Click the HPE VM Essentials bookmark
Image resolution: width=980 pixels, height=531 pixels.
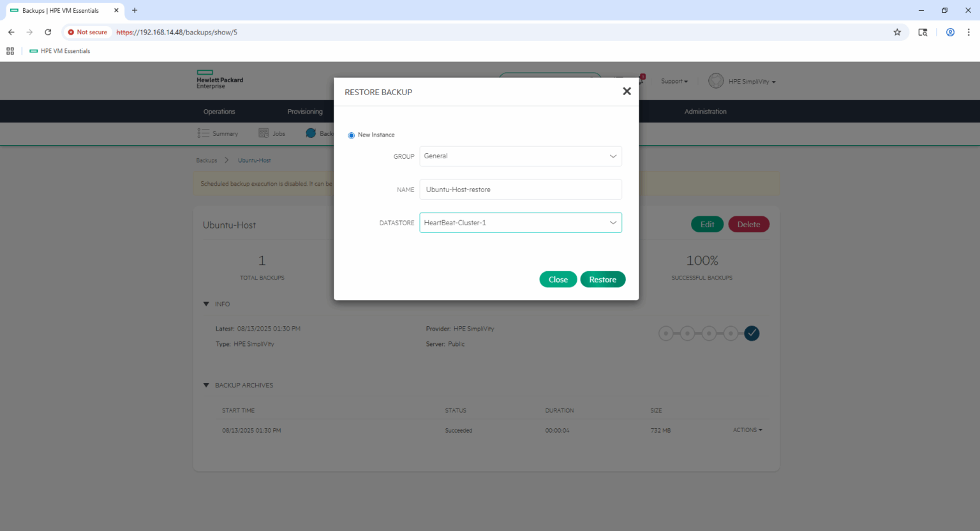60,51
